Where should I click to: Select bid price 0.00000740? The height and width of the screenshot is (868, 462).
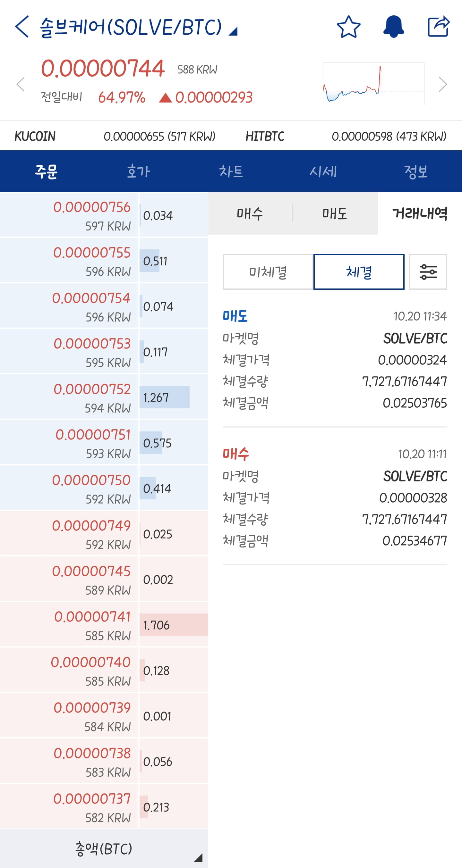click(69, 670)
